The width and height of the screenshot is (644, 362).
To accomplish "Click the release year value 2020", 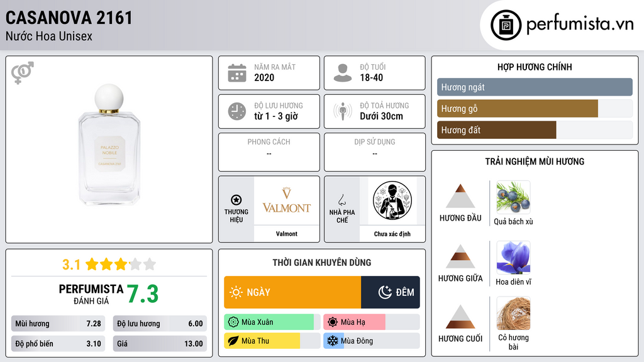I will (264, 77).
